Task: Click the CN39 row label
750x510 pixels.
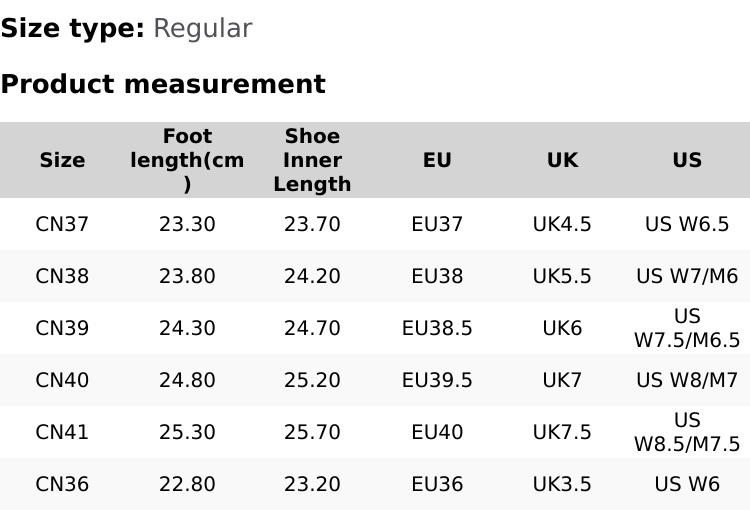Action: [62, 328]
